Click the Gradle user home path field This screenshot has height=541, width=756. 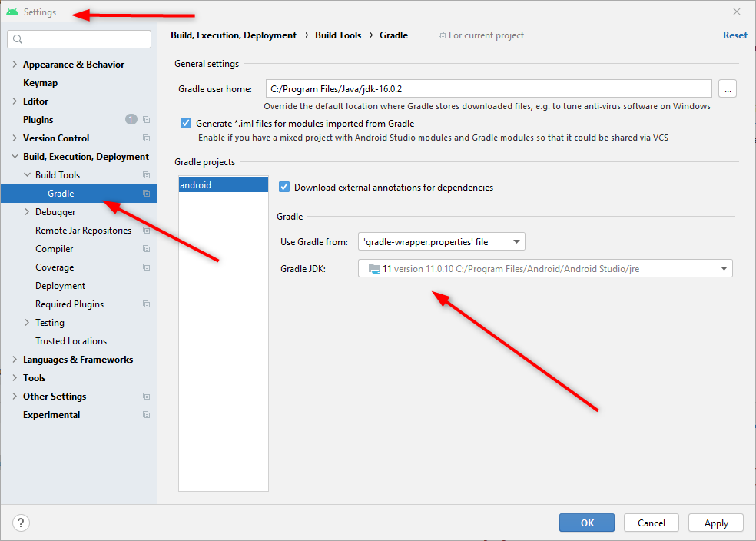pyautogui.click(x=489, y=88)
